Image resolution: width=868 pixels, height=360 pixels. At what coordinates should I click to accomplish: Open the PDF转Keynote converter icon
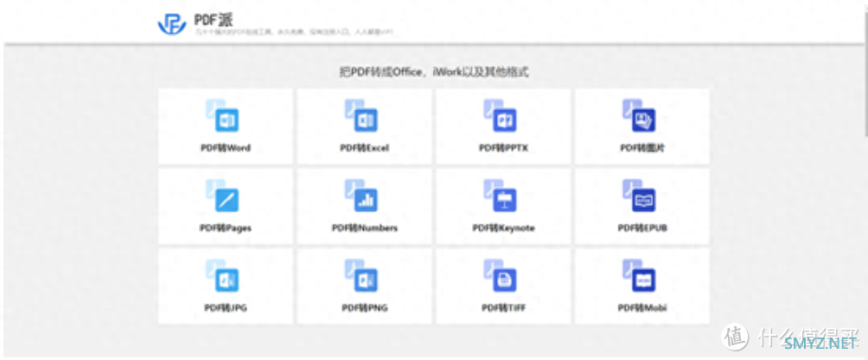tap(500, 196)
